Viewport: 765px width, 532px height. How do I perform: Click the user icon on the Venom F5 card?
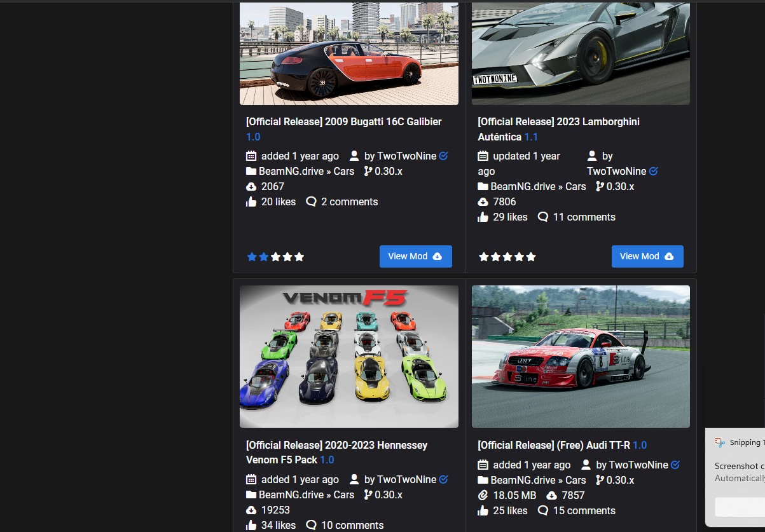(354, 479)
